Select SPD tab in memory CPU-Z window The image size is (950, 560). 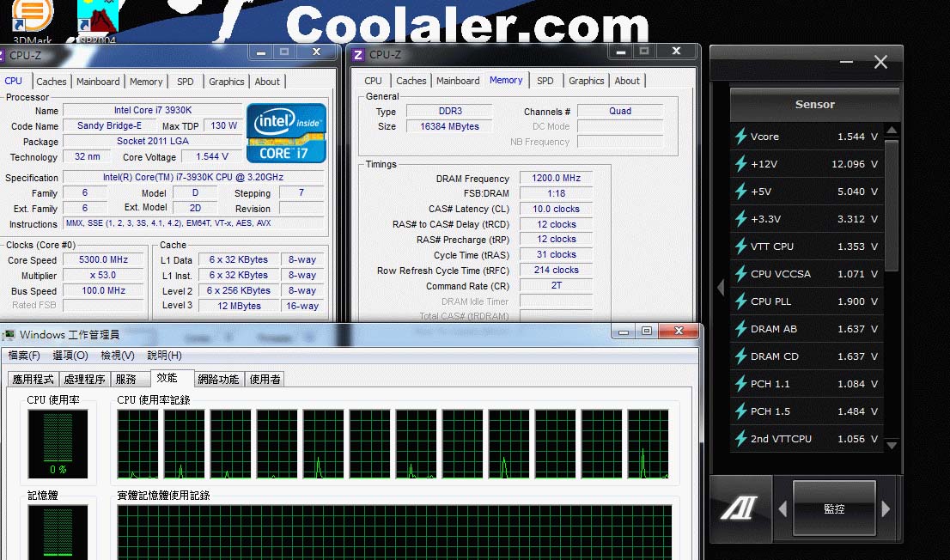(x=545, y=81)
